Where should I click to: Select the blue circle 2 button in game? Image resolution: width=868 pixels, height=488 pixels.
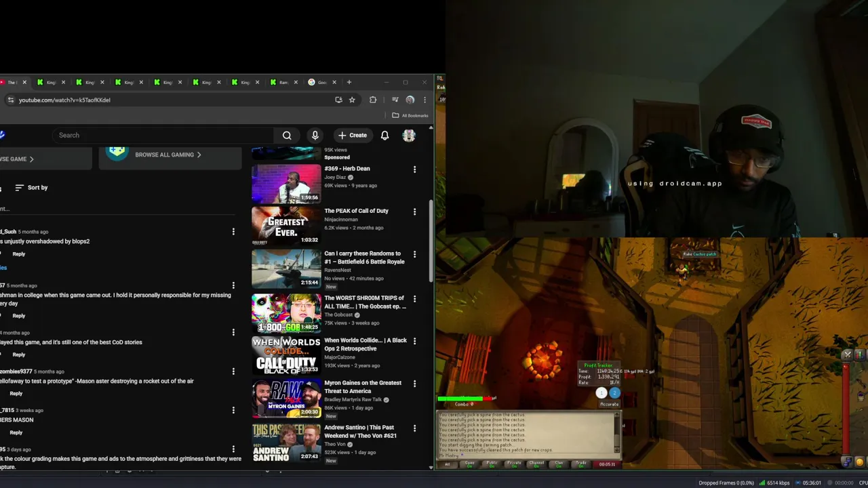(x=614, y=393)
